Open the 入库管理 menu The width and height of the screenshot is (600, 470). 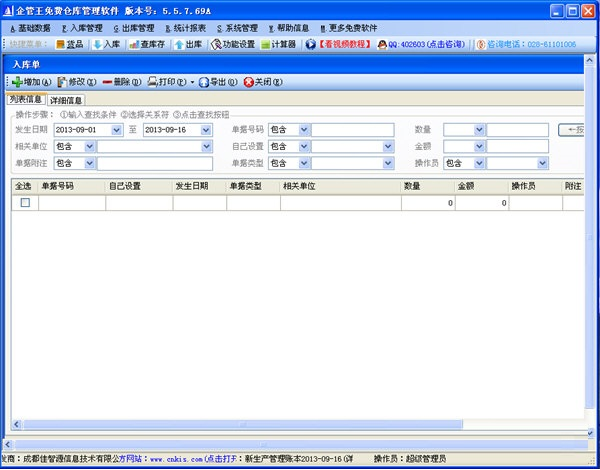pyautogui.click(x=82, y=28)
